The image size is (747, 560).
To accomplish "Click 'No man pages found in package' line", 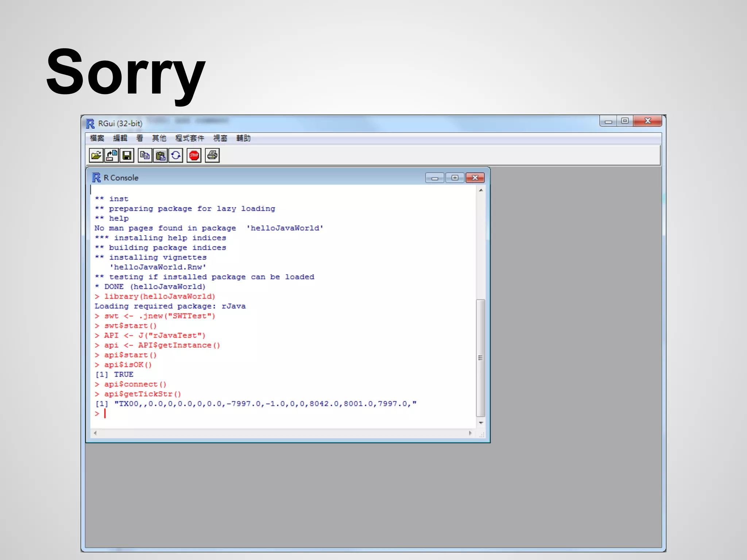I will pyautogui.click(x=209, y=228).
